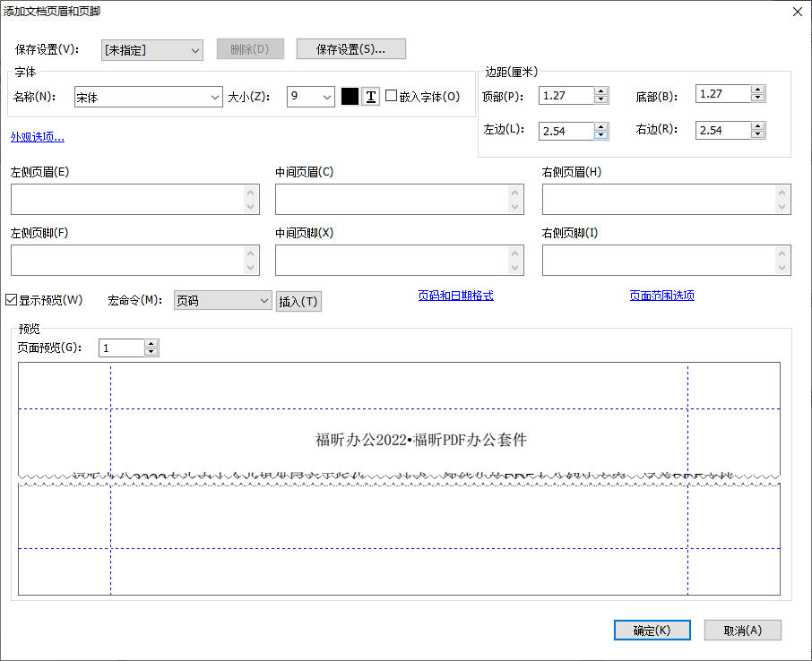The width and height of the screenshot is (812, 661).
Task: Open the 外观选项 link
Action: 37,137
